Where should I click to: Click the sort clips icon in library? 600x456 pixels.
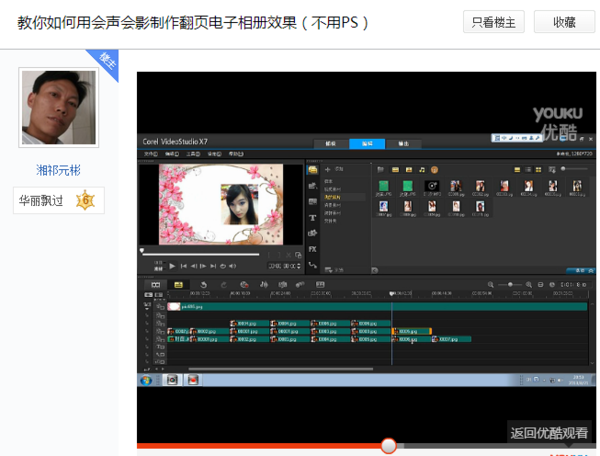click(552, 169)
